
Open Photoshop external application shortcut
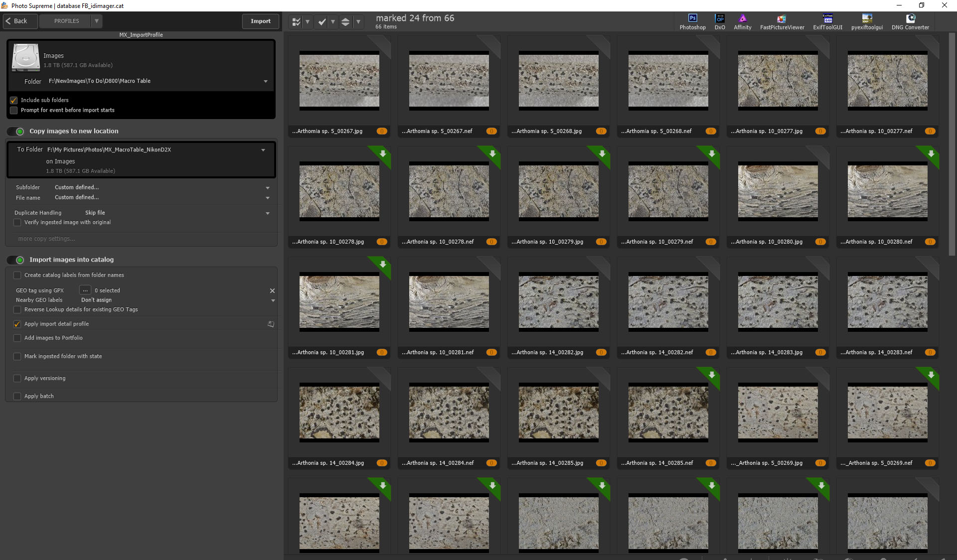[692, 22]
